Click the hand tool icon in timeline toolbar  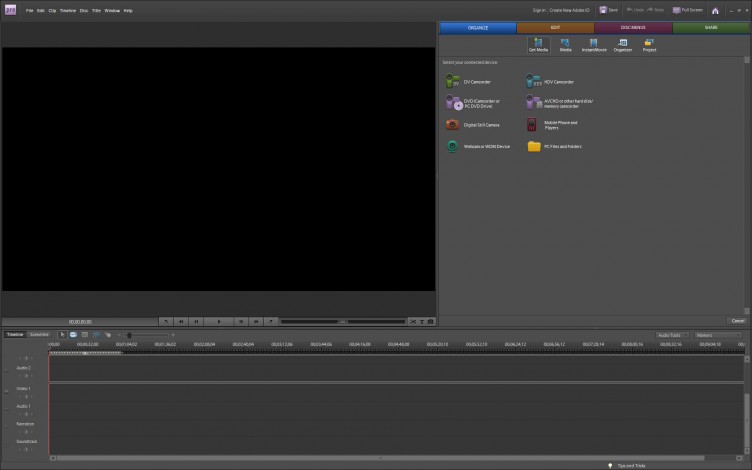point(108,335)
